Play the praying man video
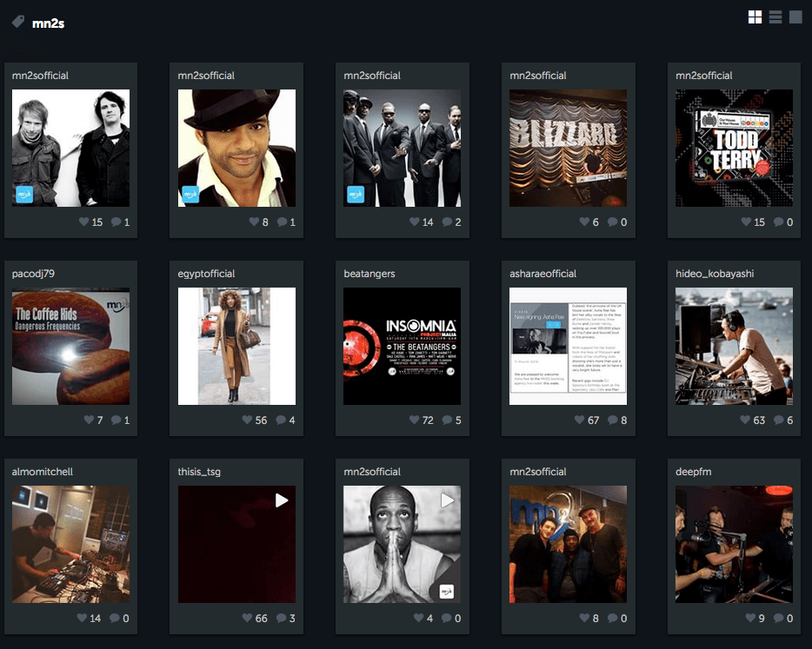Image resolution: width=812 pixels, height=649 pixels. (x=447, y=500)
